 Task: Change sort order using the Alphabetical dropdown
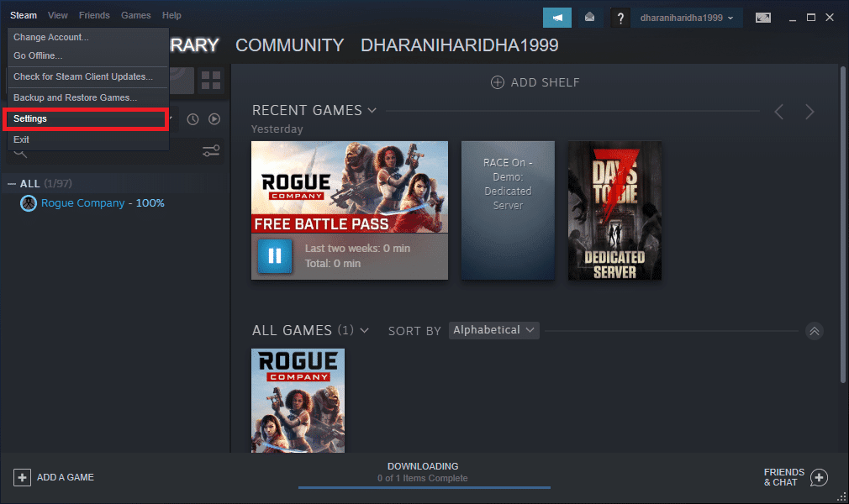coord(494,330)
